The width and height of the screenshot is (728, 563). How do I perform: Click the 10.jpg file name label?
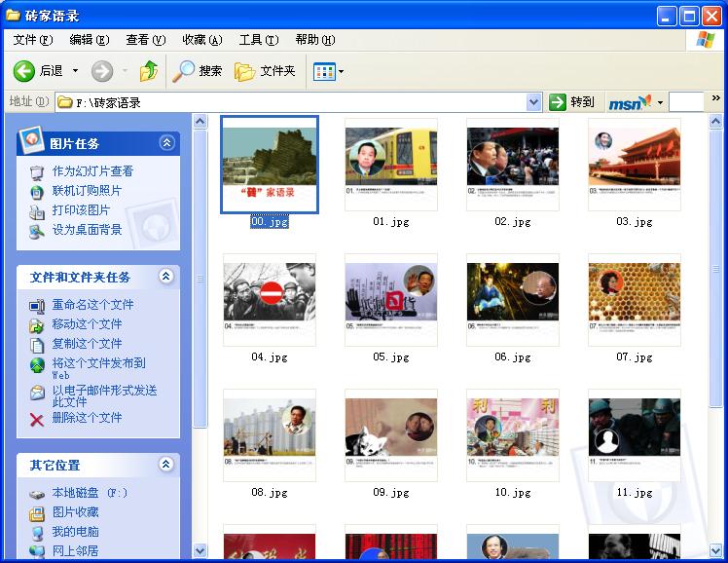click(x=513, y=493)
